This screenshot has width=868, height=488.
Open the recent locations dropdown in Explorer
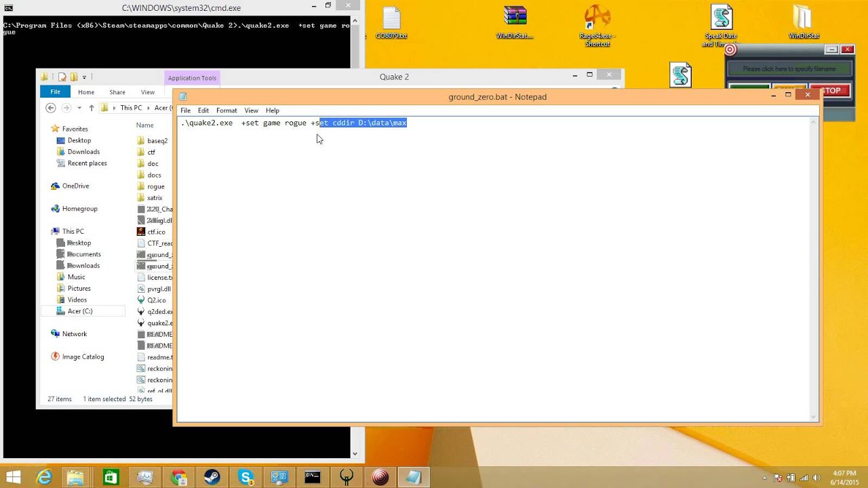[x=79, y=108]
